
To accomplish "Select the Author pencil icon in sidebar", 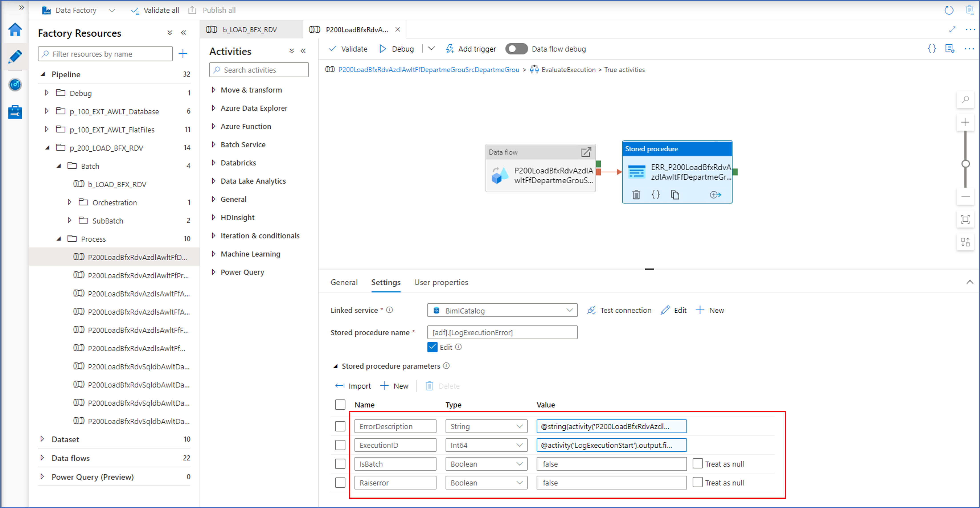I will pos(15,57).
